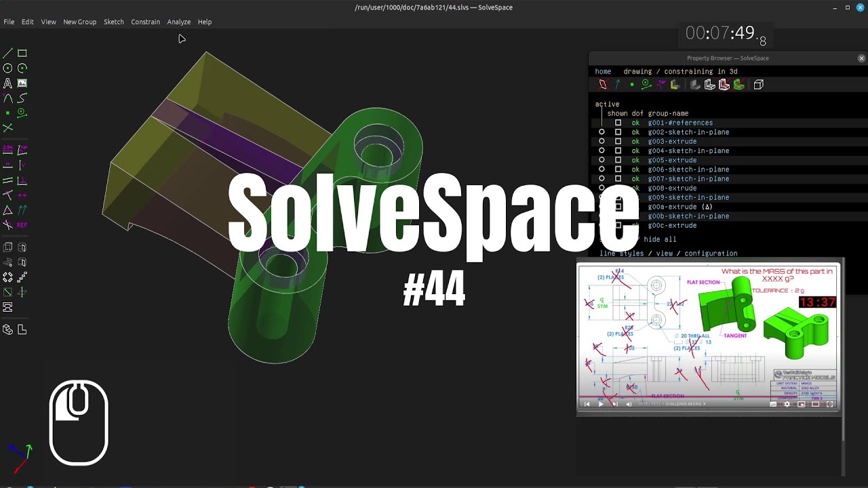Create a new Lathe group

click(22, 247)
